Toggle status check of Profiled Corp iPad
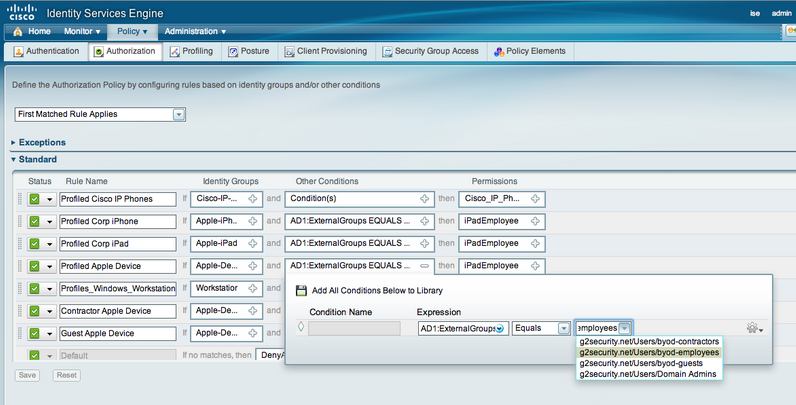 pos(35,244)
